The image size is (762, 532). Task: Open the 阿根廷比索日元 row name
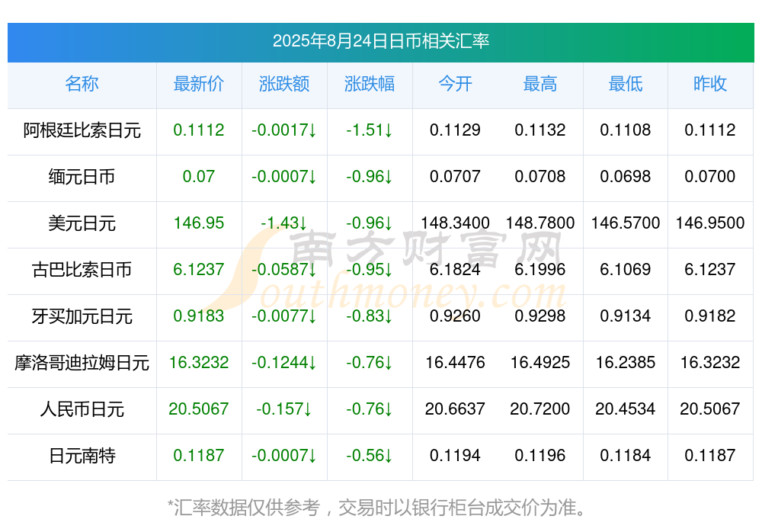[x=82, y=130]
